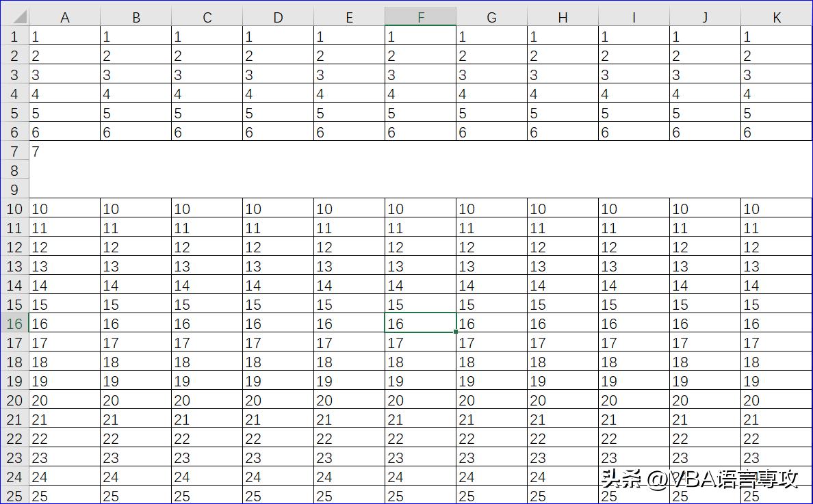Click cell F16 inside the green selection border
Screen dimensions: 813x504
(420, 323)
